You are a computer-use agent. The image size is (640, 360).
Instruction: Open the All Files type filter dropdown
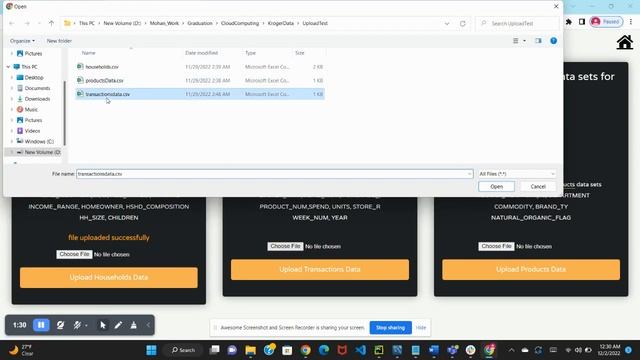(x=517, y=174)
